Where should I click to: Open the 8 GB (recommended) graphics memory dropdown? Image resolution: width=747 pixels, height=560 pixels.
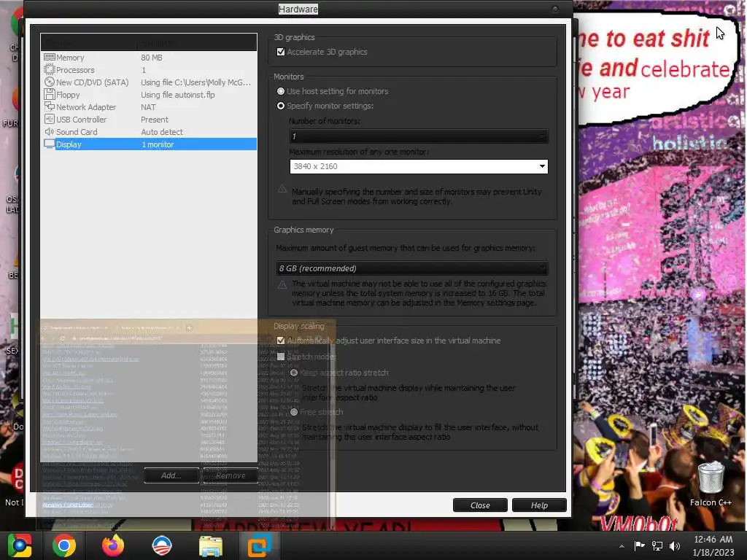point(412,268)
